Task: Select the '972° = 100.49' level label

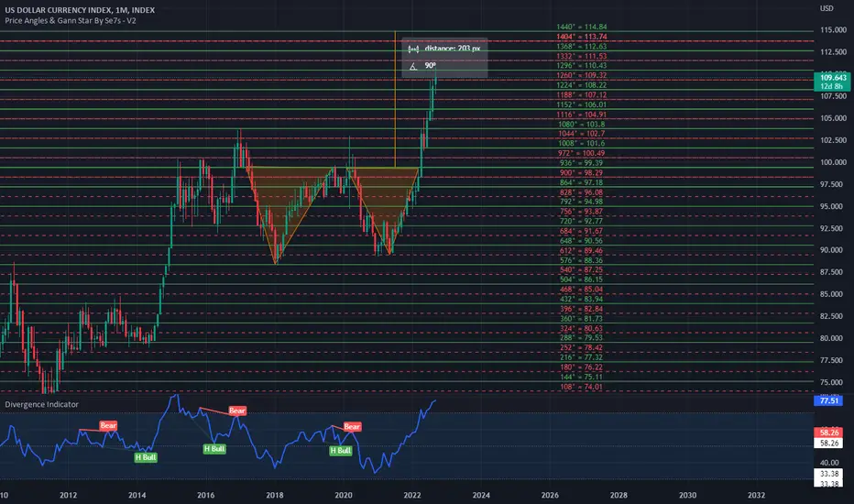Action: 581,153
